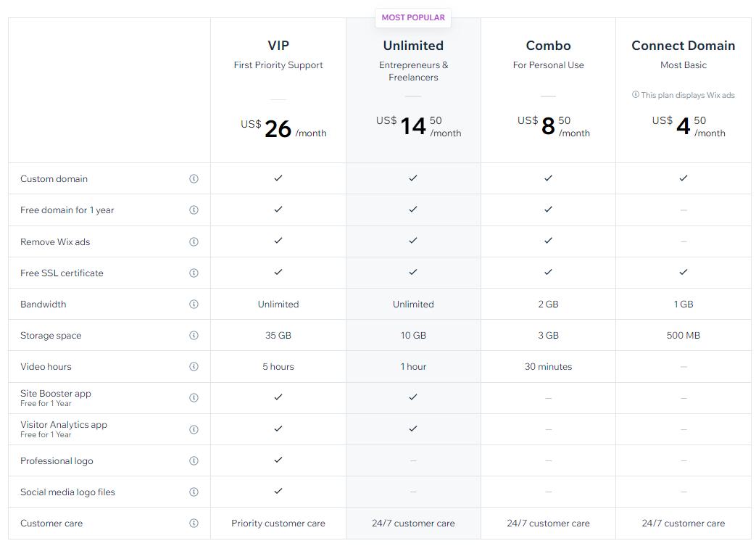756x546 pixels.
Task: Choose the Combo plan heading
Action: 548,46
